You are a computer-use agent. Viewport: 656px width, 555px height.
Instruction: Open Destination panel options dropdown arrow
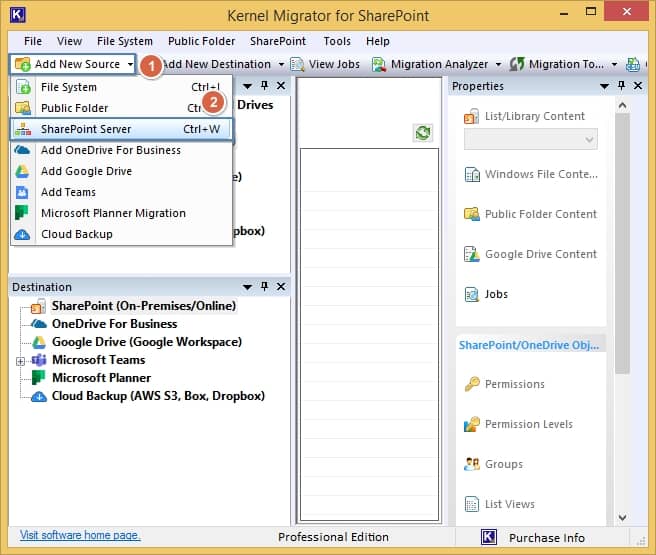(x=247, y=287)
